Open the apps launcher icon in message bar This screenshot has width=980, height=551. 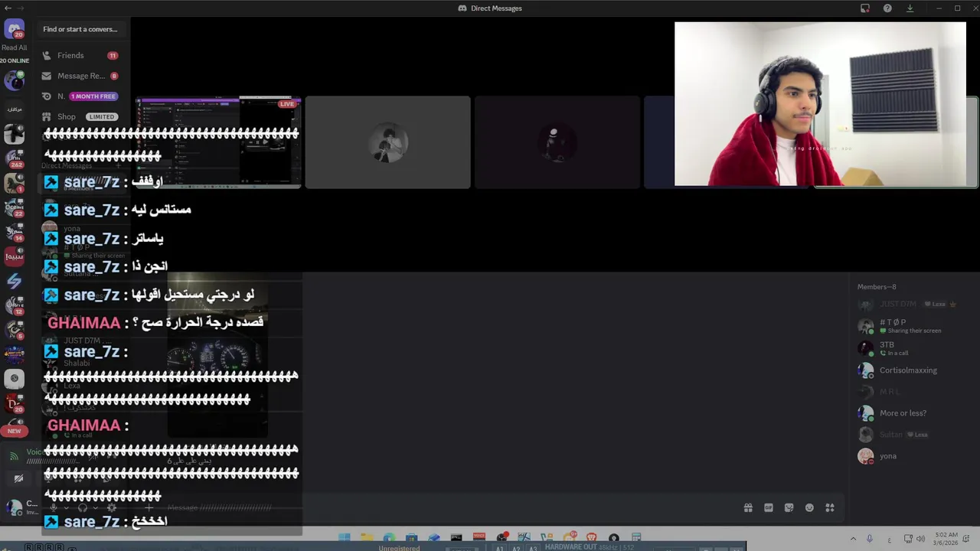pos(830,507)
